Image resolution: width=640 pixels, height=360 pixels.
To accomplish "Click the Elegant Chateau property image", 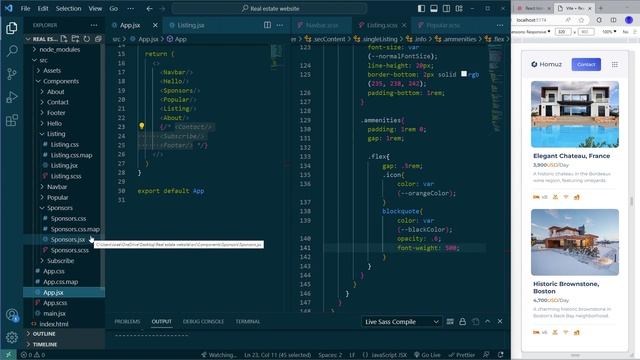I will [x=575, y=114].
